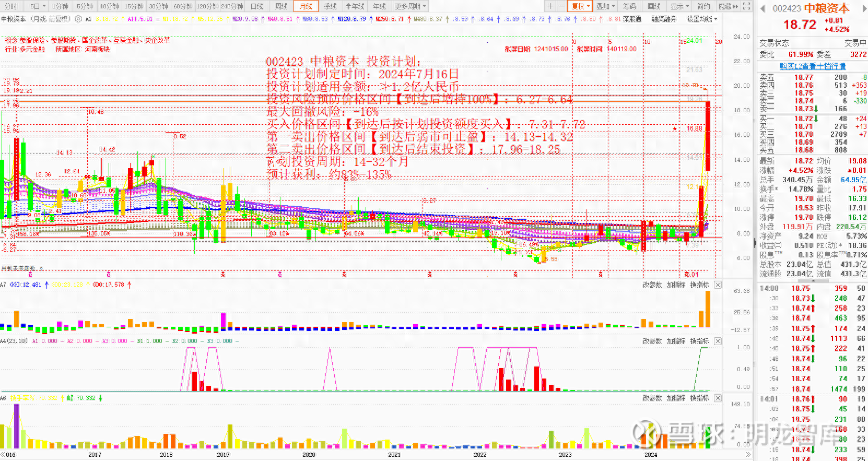Switch to the 5分钟 chart tab
The image size is (868, 461).
tap(85, 6)
